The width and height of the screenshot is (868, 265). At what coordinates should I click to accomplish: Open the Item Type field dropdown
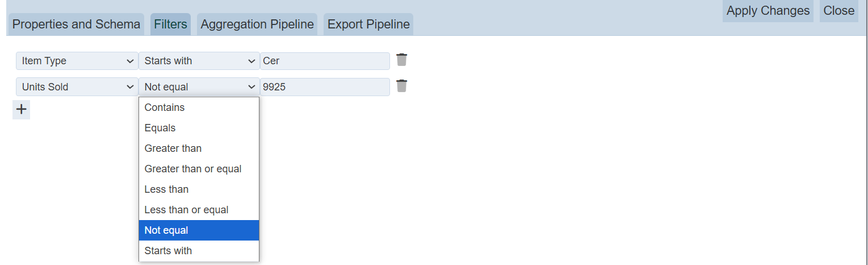[76, 61]
